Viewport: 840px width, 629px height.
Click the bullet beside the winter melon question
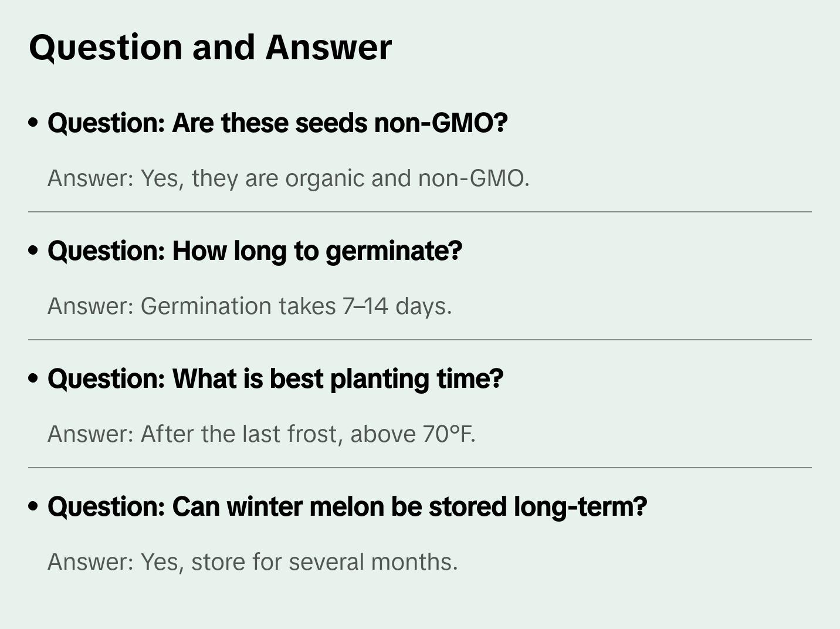coord(33,507)
